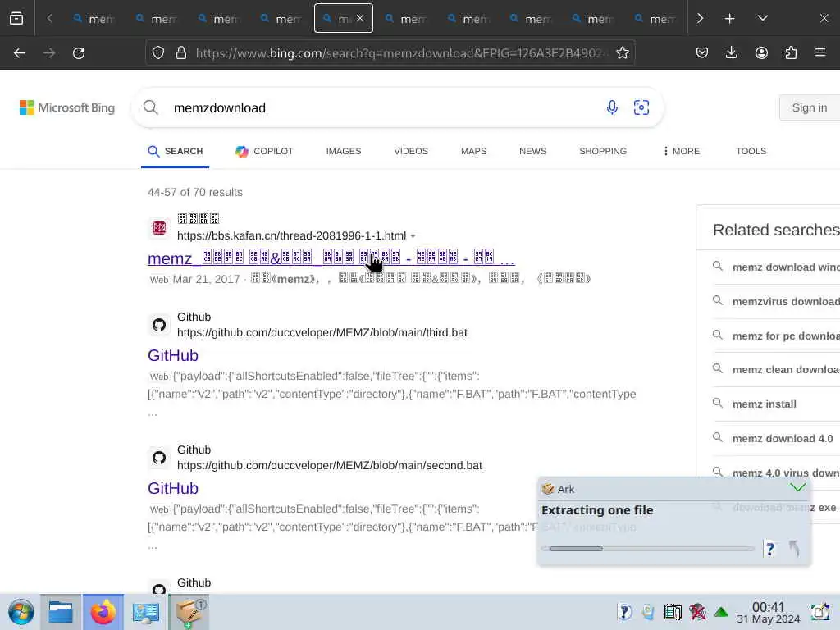This screenshot has height=630, width=840.
Task: Save page to Pocket
Action: point(702,53)
